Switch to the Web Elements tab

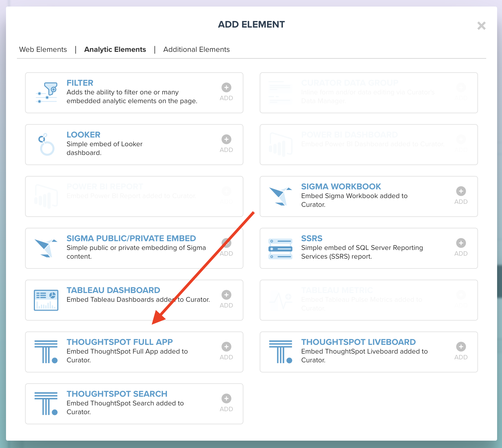tap(43, 49)
